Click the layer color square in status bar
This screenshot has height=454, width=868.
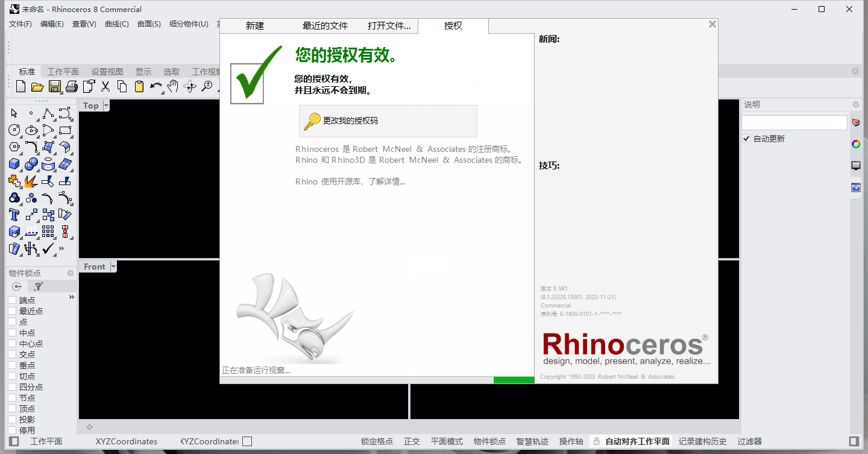tap(247, 441)
